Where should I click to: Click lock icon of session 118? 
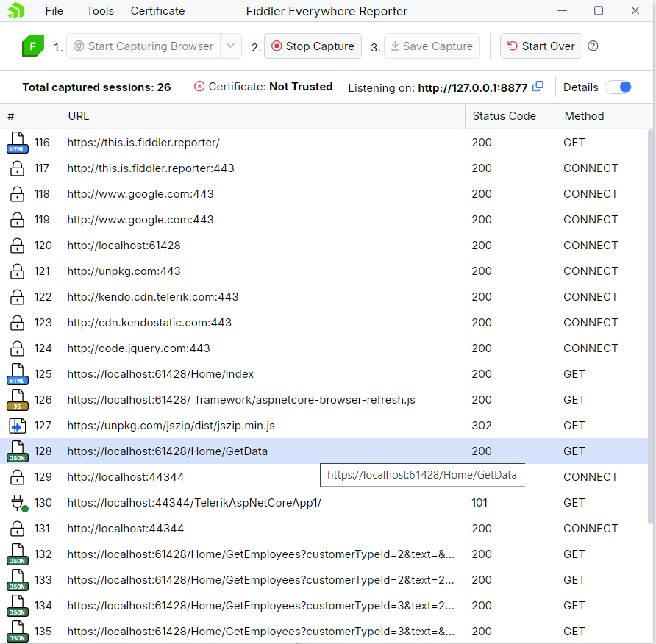click(x=17, y=194)
